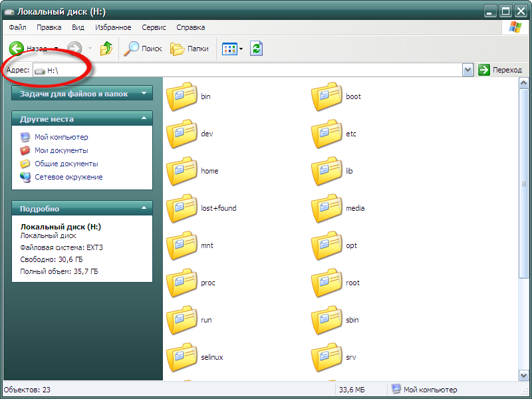
Task: Collapse the 'Подробно' details panel
Action: pos(144,209)
